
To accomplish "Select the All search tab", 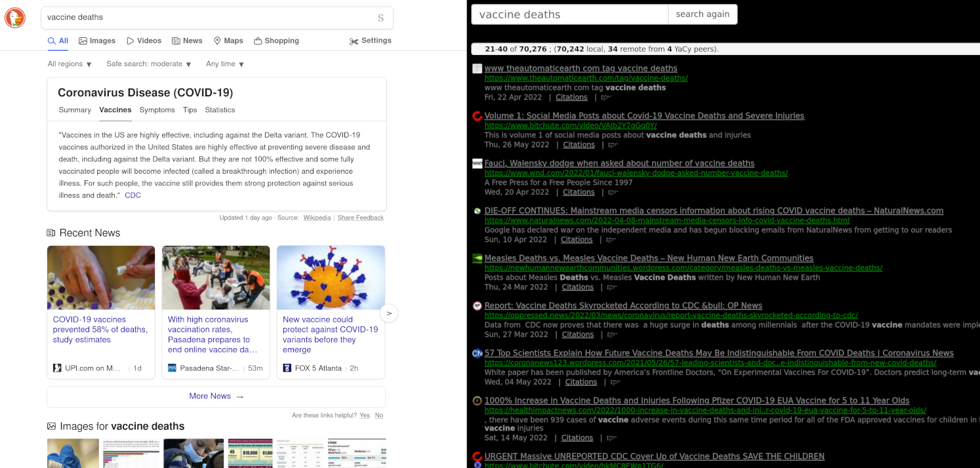I will point(58,41).
